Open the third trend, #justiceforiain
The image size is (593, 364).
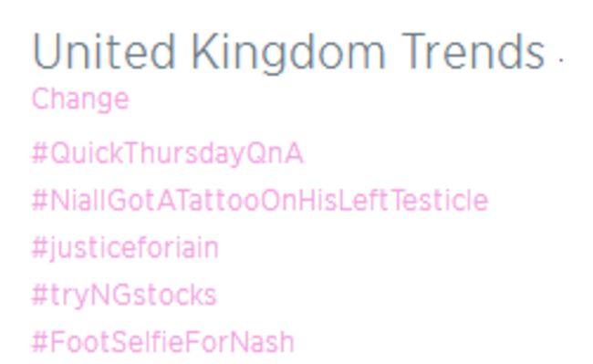pos(125,249)
